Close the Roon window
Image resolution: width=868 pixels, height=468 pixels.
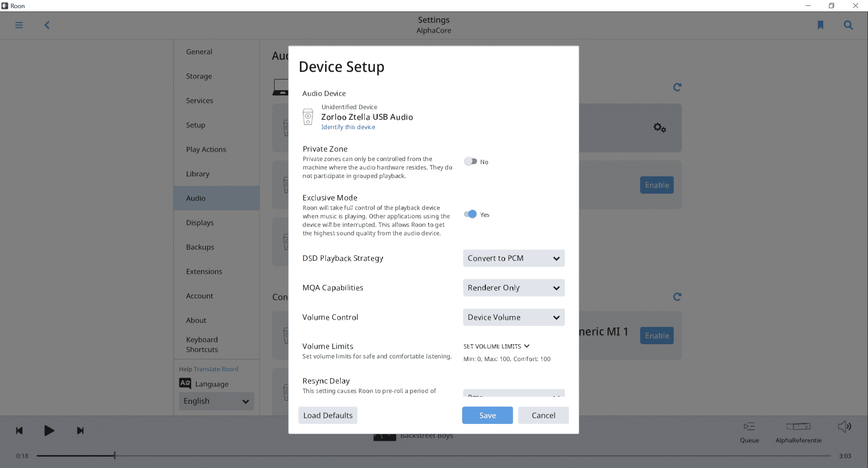tap(856, 6)
